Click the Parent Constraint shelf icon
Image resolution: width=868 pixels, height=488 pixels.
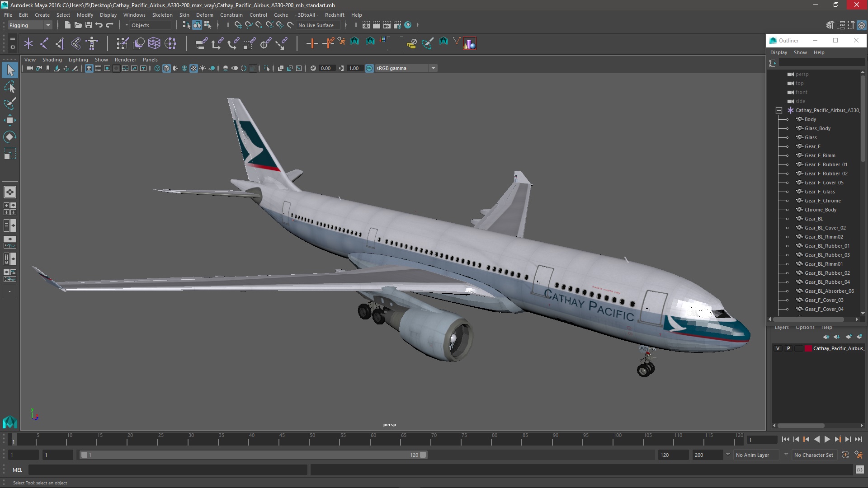coord(201,43)
